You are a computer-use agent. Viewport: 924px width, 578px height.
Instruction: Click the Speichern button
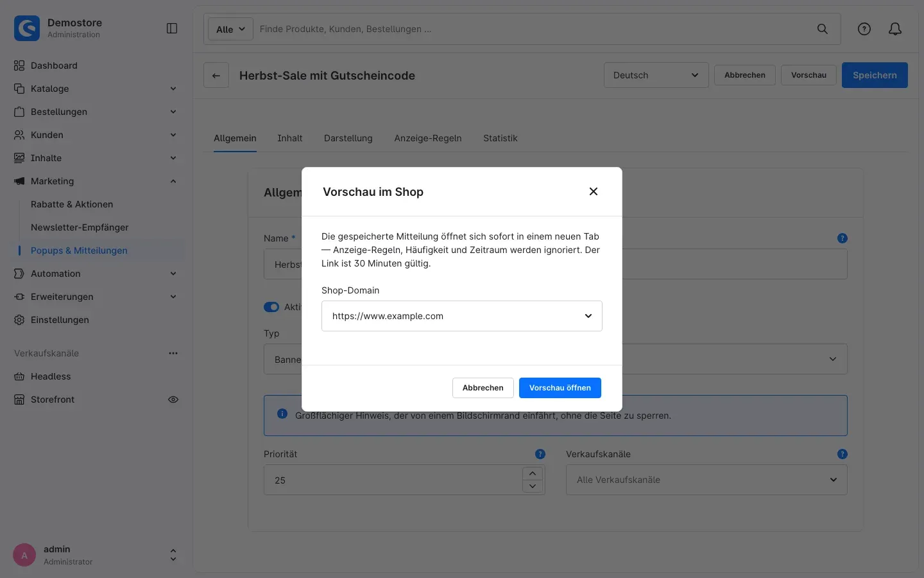pos(875,75)
